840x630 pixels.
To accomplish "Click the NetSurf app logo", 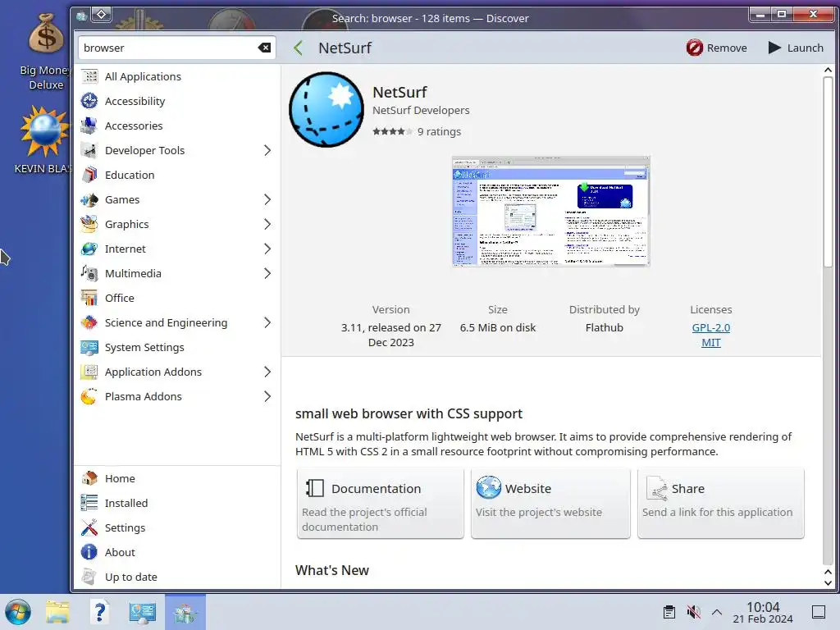I will 326,110.
